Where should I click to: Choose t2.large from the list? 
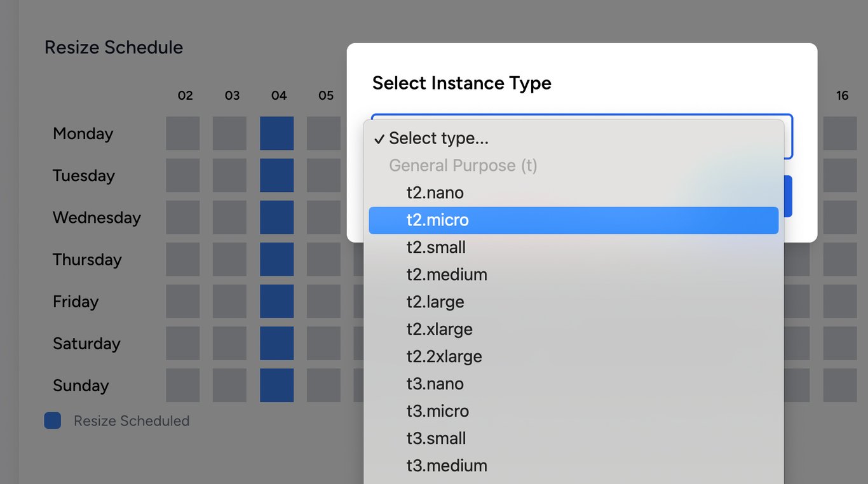tap(435, 302)
